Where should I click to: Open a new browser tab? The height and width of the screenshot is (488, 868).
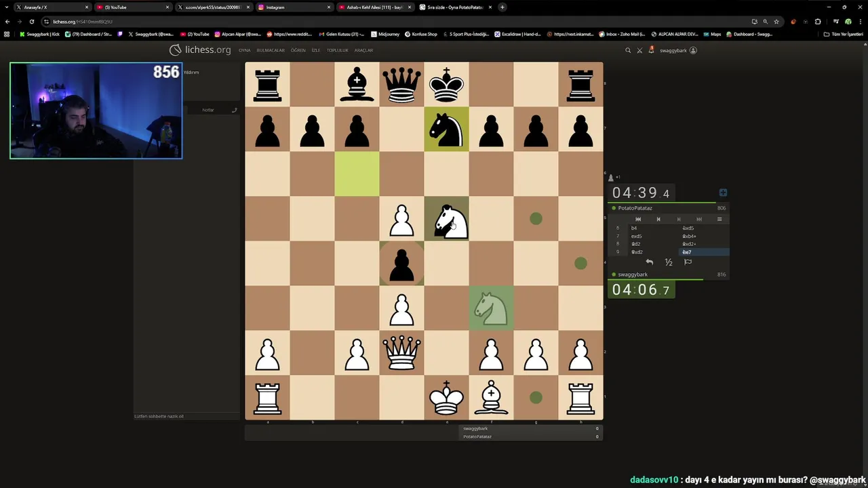click(502, 7)
